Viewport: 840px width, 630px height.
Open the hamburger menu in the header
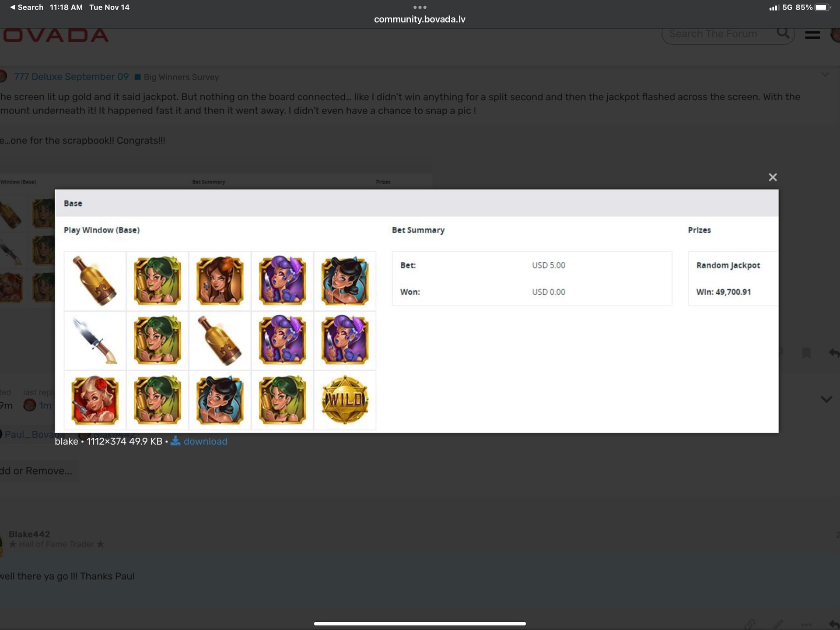(812, 35)
